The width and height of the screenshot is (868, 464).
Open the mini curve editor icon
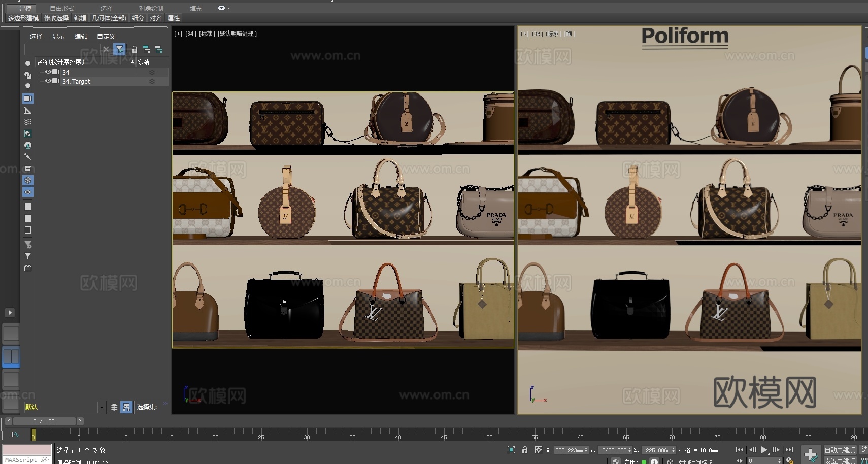tap(15, 434)
